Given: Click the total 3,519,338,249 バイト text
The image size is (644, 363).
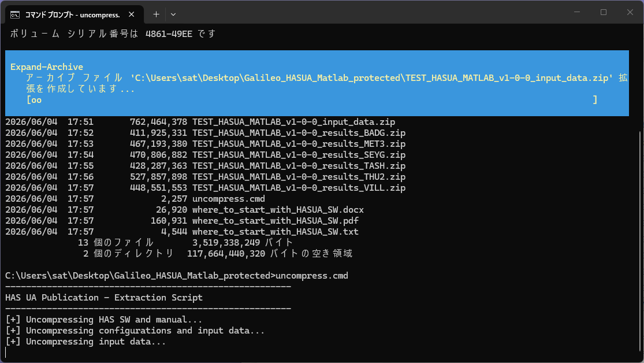Looking at the screenshot, I should pyautogui.click(x=243, y=243).
